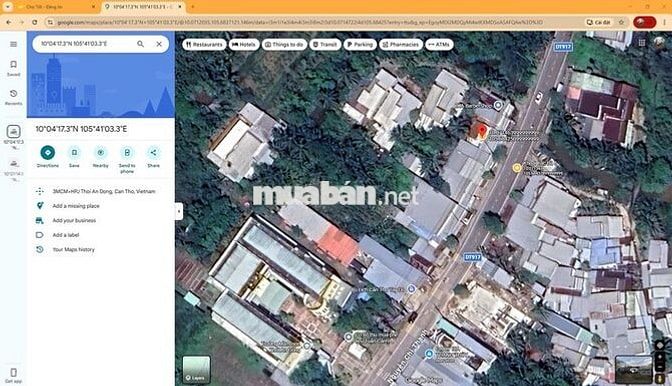Open the Google apps grid

pos(642,42)
